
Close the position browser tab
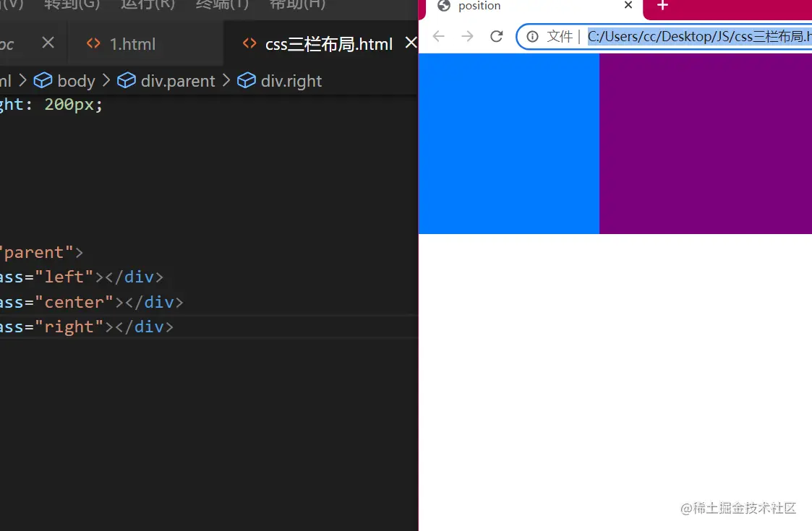click(x=628, y=5)
